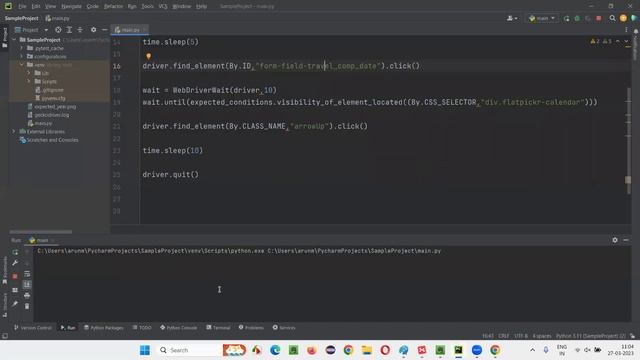This screenshot has width=640, height=360.
Task: Click the wrench settings icon in Run panel
Action: (15, 263)
